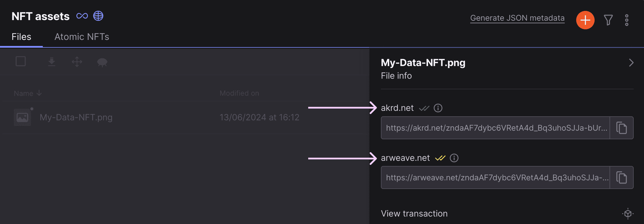Click the cube icon beside View transaction

pyautogui.click(x=628, y=213)
